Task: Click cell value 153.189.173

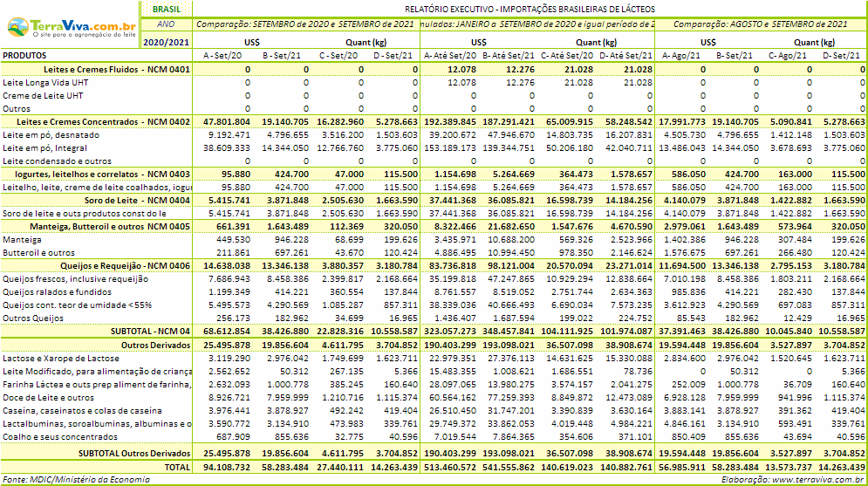Action: [450, 147]
